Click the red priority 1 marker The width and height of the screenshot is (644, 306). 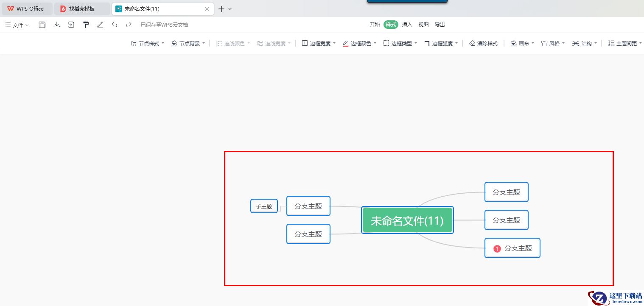(497, 248)
